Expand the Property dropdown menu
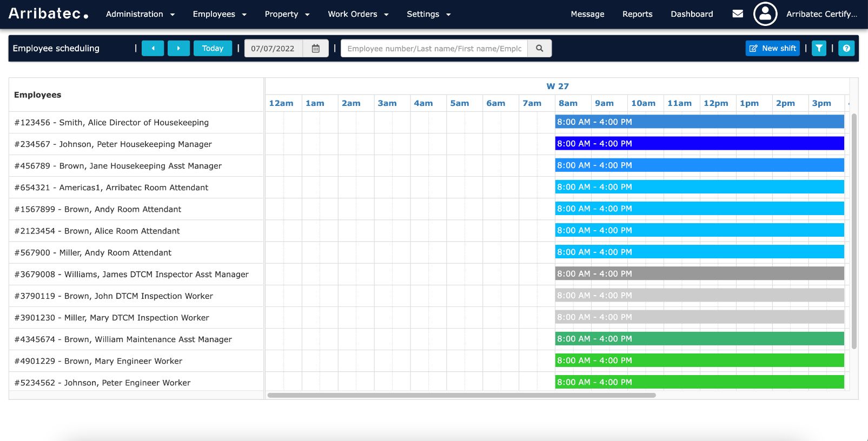Viewport: 868px width, 441px height. click(x=287, y=14)
